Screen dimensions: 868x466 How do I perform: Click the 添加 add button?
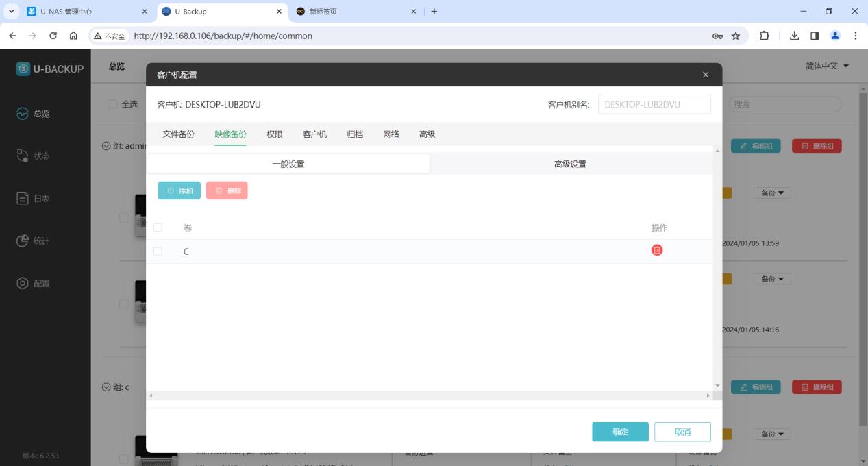click(179, 191)
